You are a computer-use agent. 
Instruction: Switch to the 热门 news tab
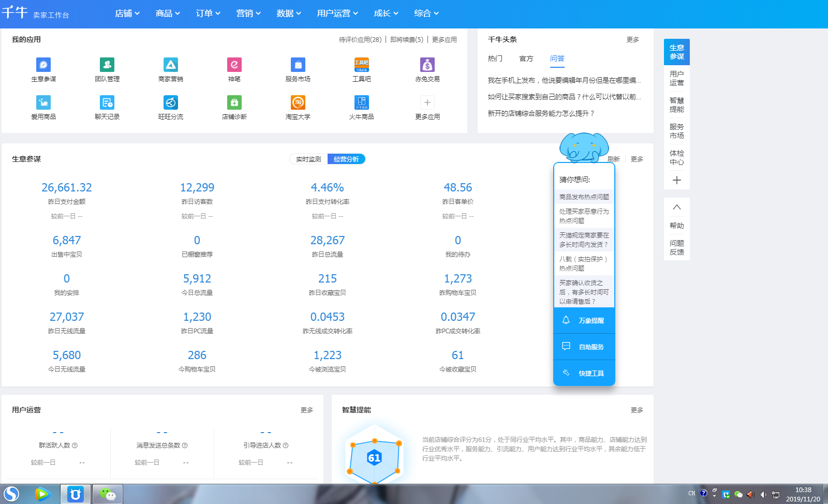495,59
